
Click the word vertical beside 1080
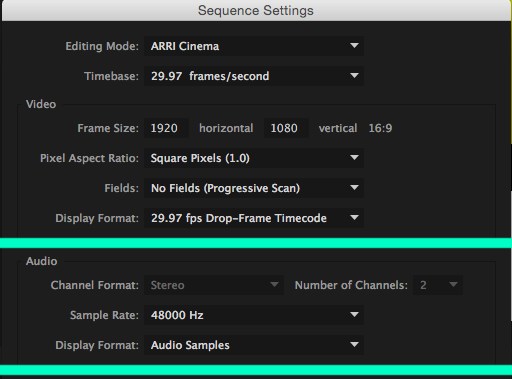338,128
